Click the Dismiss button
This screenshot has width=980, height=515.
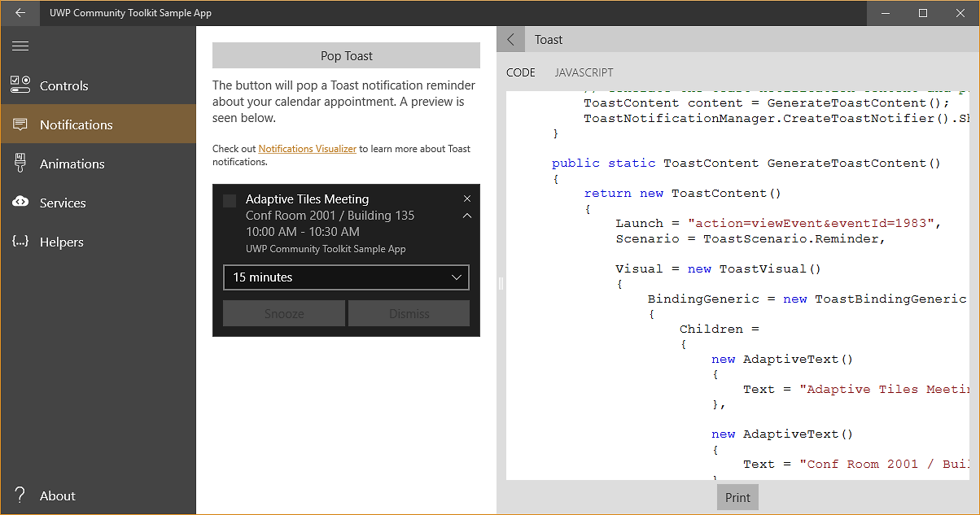pyautogui.click(x=409, y=313)
